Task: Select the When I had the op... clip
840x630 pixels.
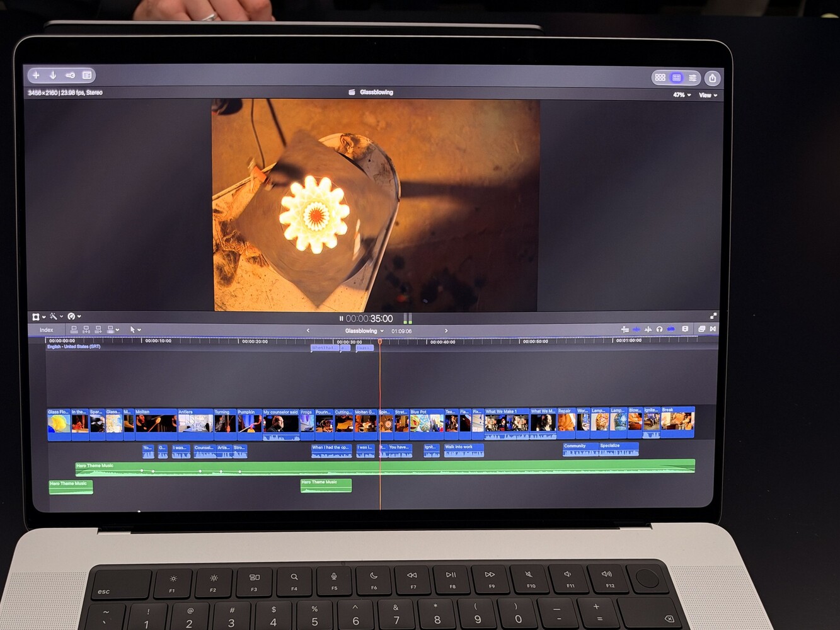Action: (331, 451)
